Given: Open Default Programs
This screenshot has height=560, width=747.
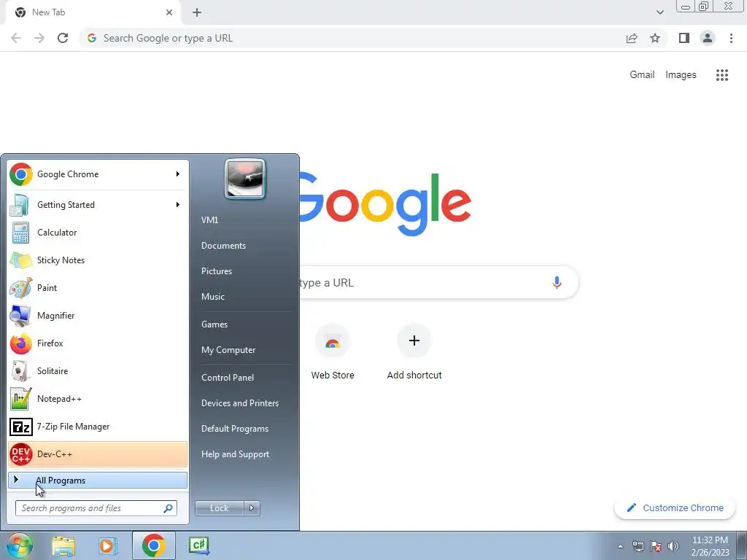Looking at the screenshot, I should [235, 429].
